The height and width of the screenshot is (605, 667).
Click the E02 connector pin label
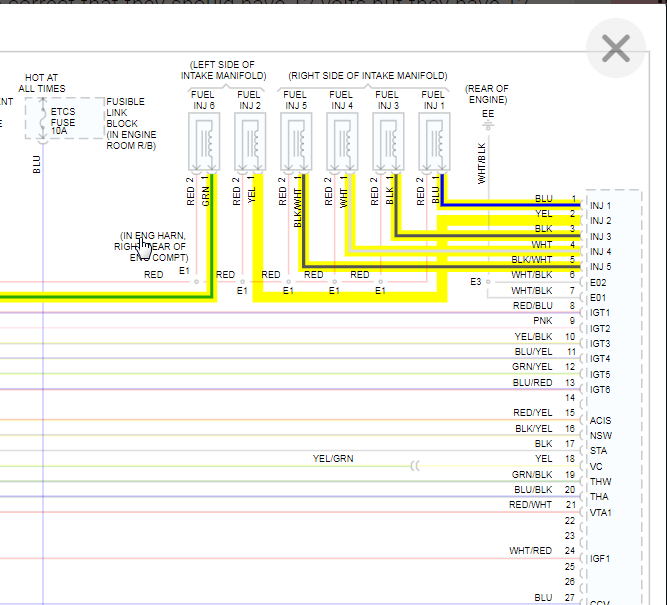click(599, 282)
